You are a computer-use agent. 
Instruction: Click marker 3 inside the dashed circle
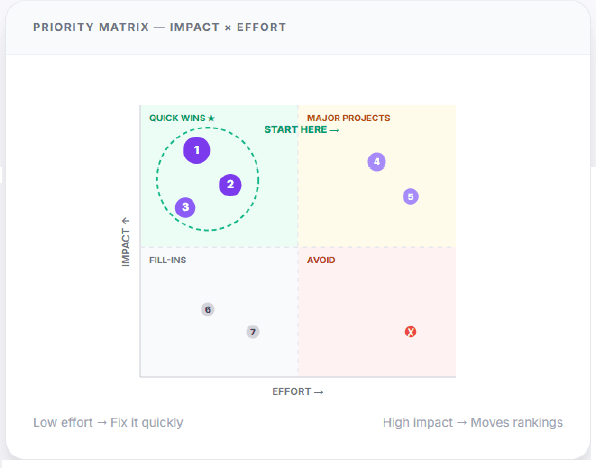(185, 207)
